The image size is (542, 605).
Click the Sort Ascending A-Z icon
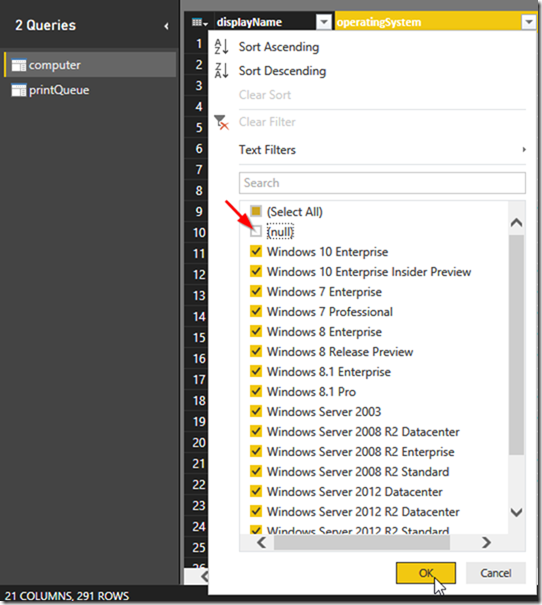[221, 47]
